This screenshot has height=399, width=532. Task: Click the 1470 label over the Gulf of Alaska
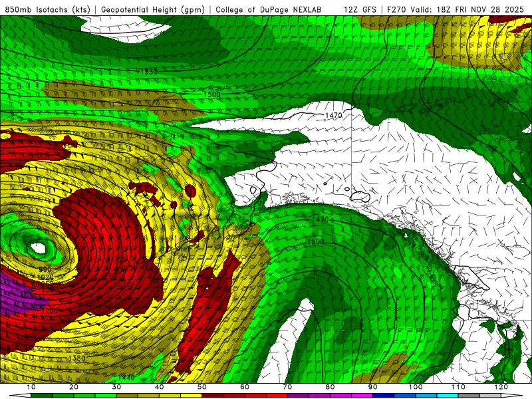(320, 219)
